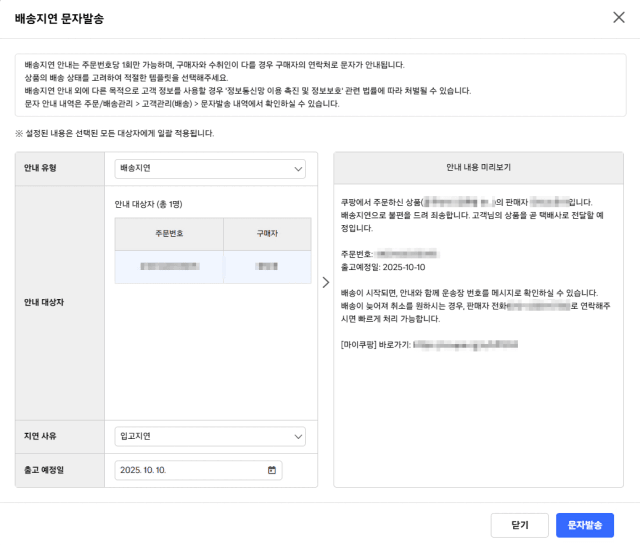The height and width of the screenshot is (545, 640).
Task: Click the 출고 예정일 date field 2025. 10. 10.
Action: click(190, 470)
